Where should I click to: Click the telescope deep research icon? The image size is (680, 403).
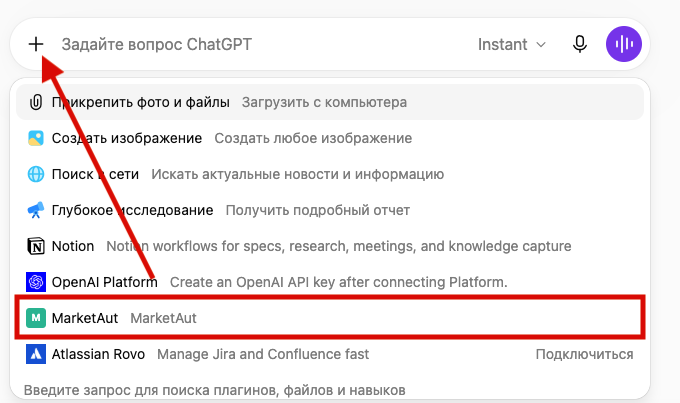click(x=36, y=210)
